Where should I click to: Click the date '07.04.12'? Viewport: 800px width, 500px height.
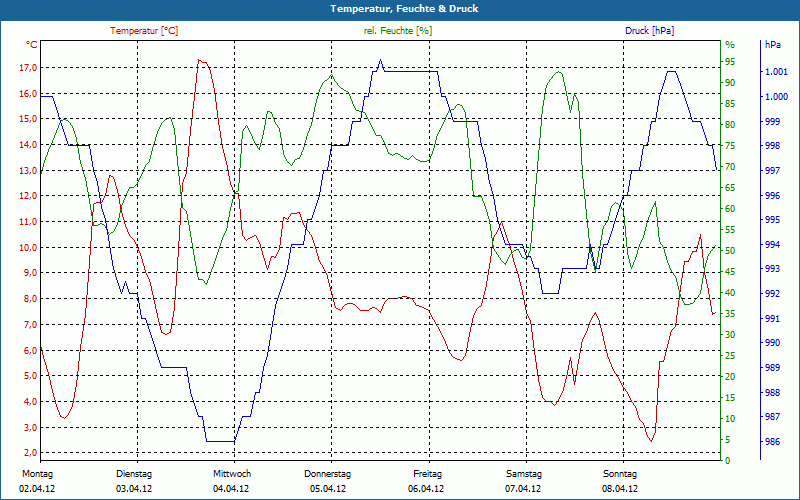pyautogui.click(x=523, y=489)
